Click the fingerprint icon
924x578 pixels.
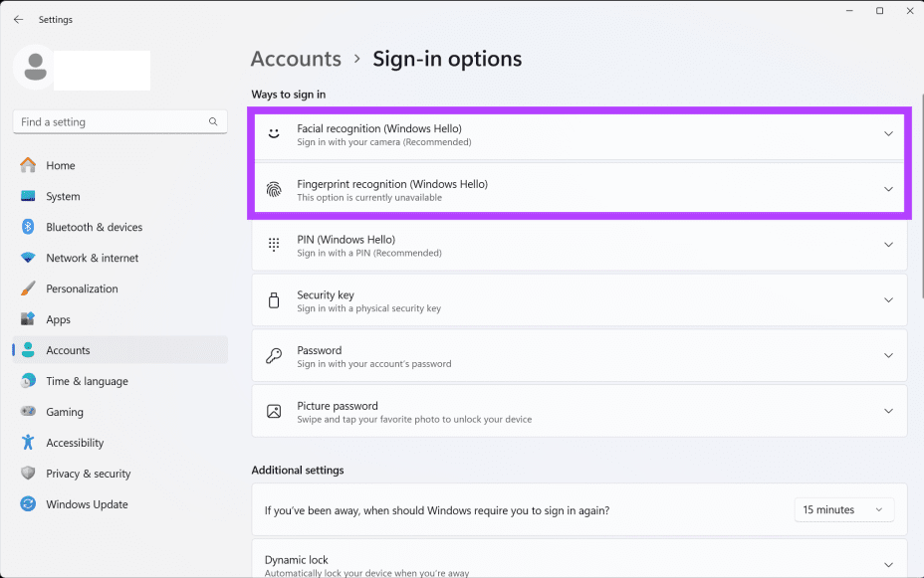(274, 189)
